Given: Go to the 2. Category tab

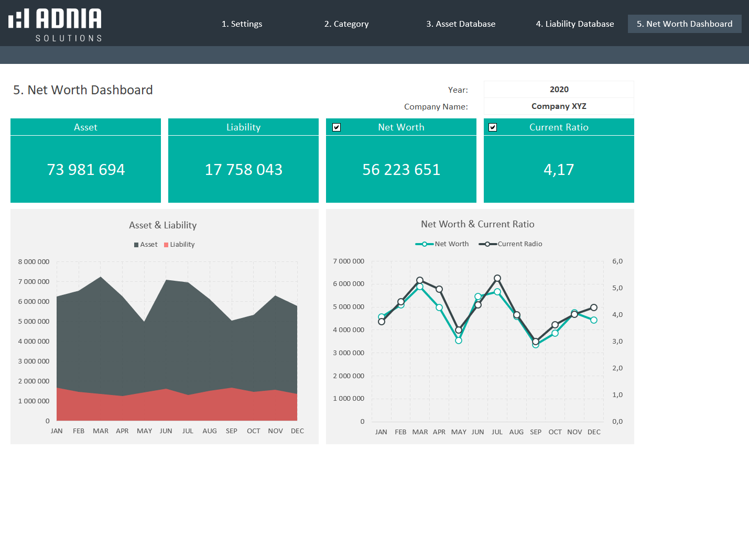Looking at the screenshot, I should point(346,24).
